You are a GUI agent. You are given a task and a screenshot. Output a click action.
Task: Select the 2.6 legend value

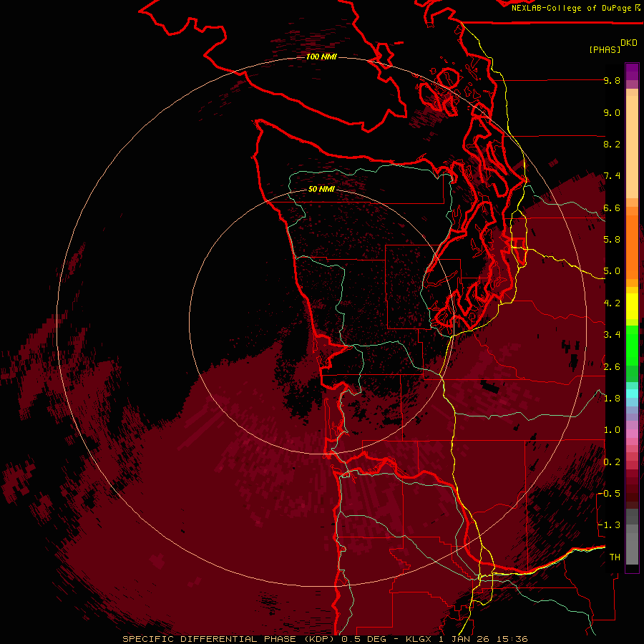pos(612,367)
